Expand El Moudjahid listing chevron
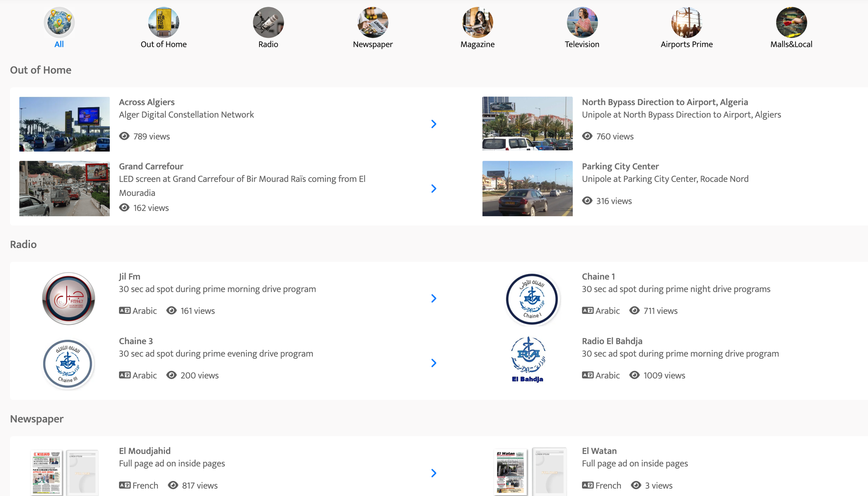 tap(434, 473)
